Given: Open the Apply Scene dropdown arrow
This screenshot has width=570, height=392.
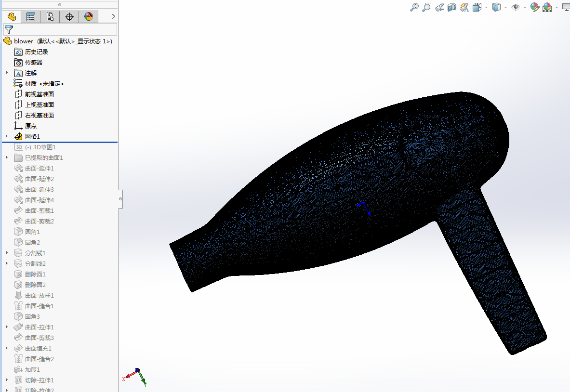Looking at the screenshot, I should click(x=557, y=7).
